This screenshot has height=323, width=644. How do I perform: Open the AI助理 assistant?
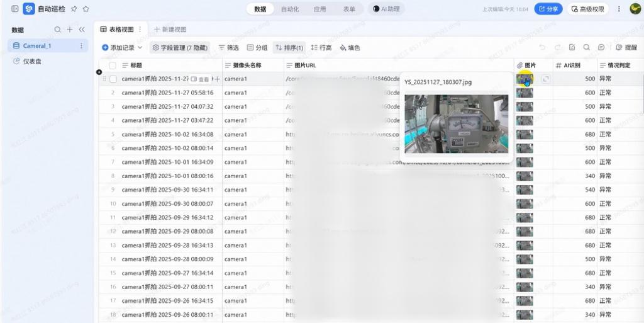click(386, 9)
